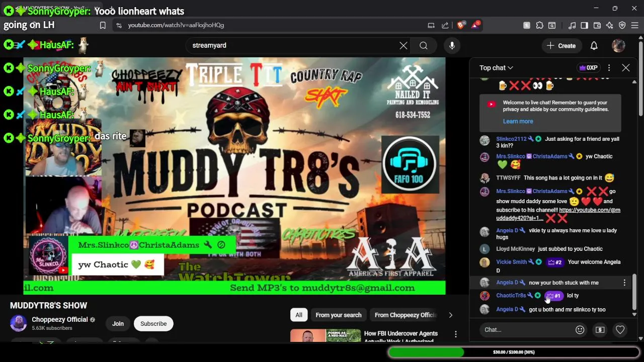The width and height of the screenshot is (644, 362).
Task: Open Choppeezy Official channel name
Action: [x=60, y=320]
